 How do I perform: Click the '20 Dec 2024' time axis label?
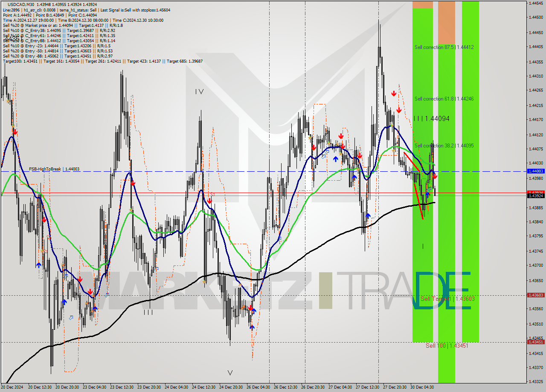click(13, 387)
